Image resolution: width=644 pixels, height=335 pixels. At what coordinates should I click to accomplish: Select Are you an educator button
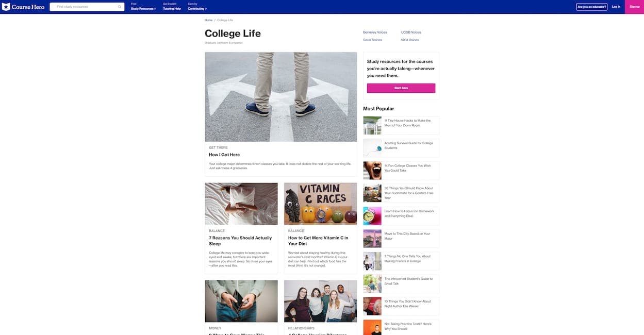coord(591,7)
